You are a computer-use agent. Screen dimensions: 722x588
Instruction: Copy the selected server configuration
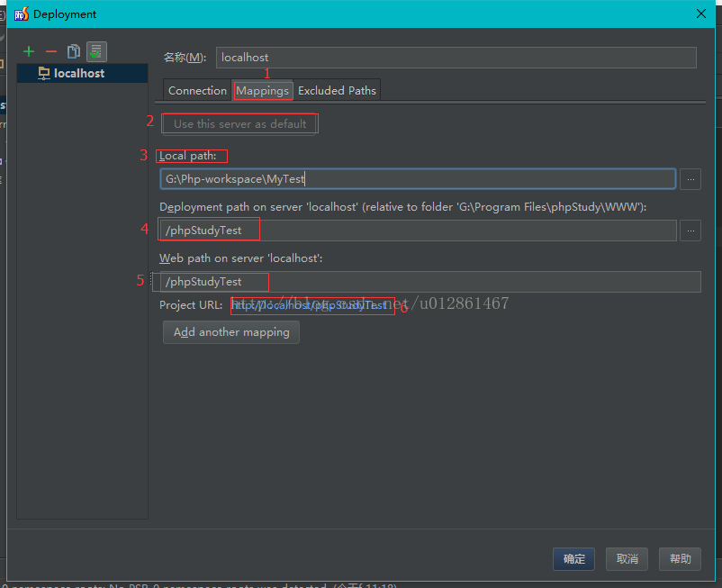click(74, 52)
